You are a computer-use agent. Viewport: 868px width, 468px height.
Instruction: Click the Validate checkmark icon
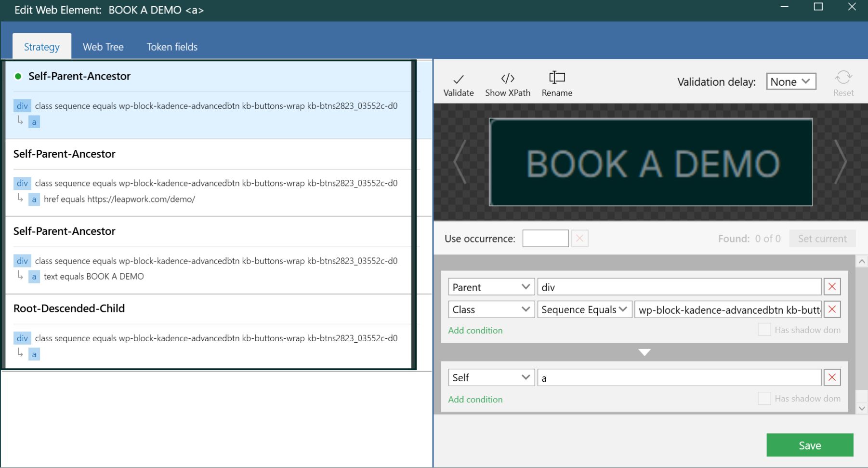(459, 79)
